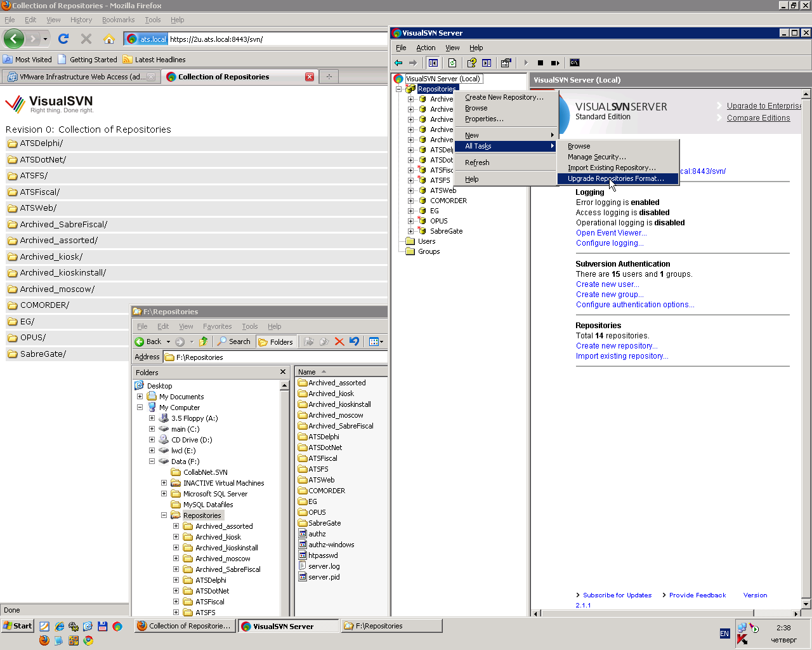This screenshot has width=812, height=650.
Task: Close the Collection of Repositories Firefox tab
Action: 310,77
